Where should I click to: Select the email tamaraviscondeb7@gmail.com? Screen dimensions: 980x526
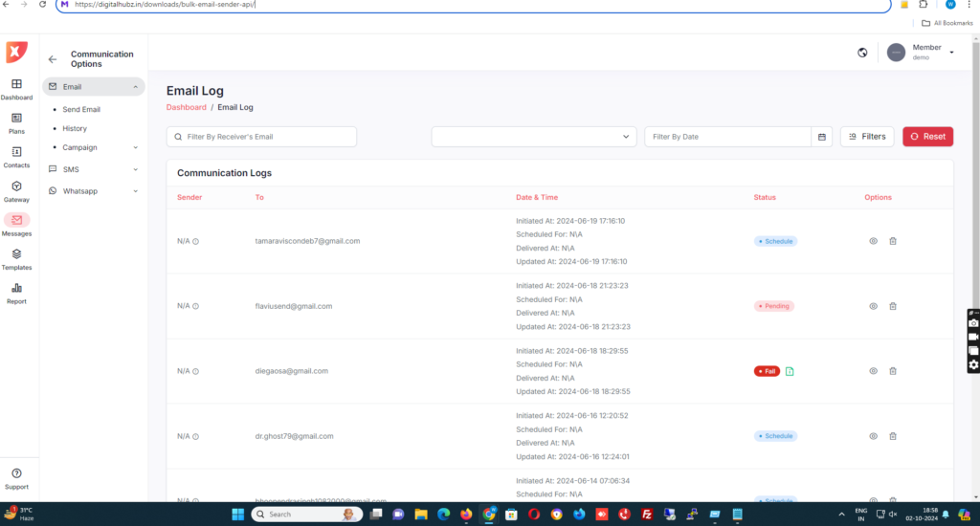click(307, 241)
